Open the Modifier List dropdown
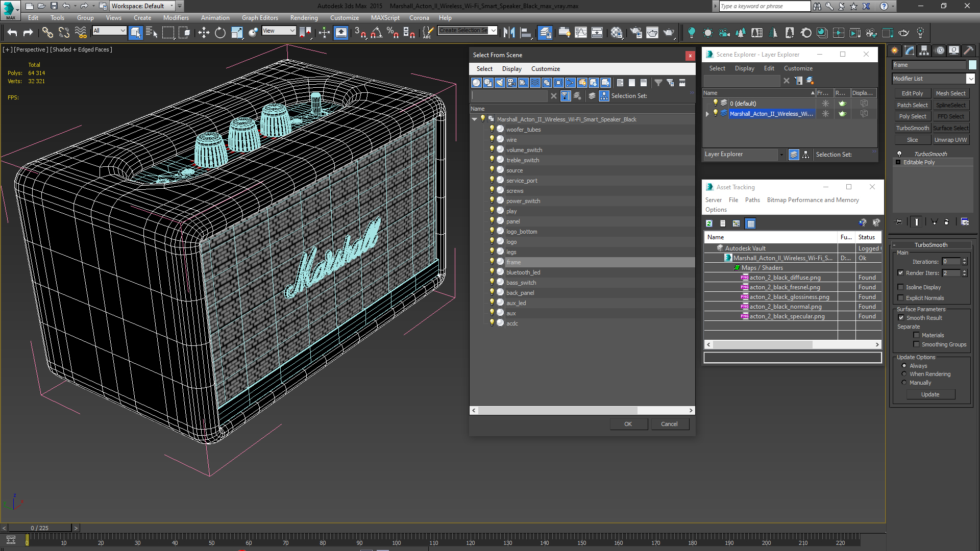 pos(970,79)
